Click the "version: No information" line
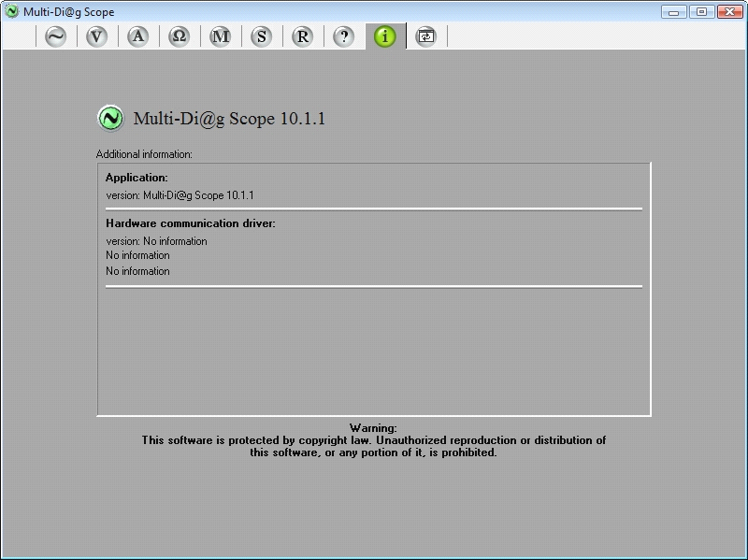The image size is (748, 560). pyautogui.click(x=156, y=241)
